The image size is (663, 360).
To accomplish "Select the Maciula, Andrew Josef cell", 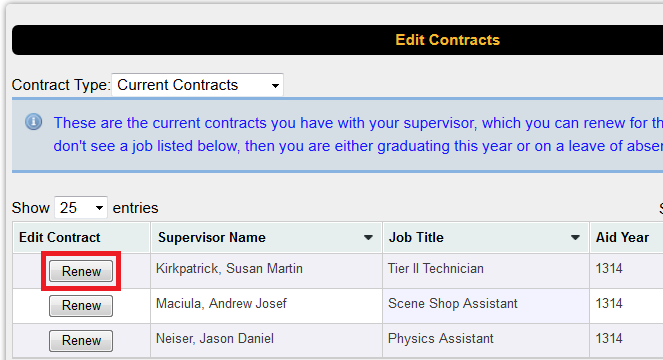I will [x=266, y=306].
